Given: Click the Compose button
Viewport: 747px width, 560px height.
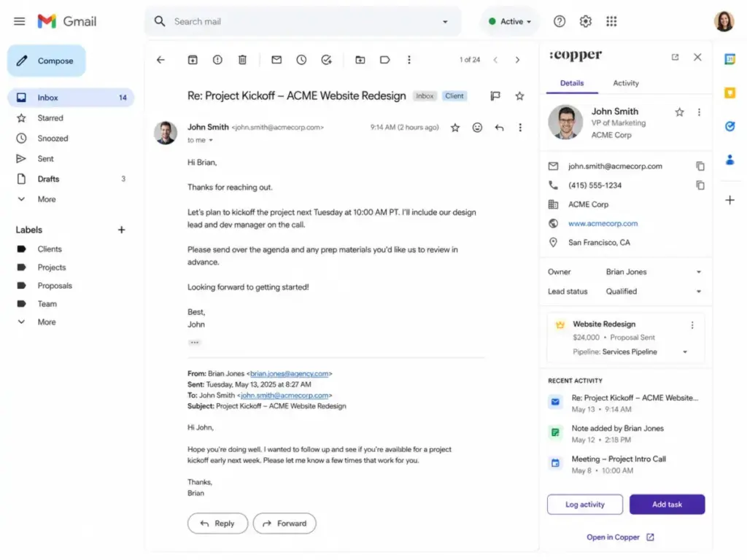Looking at the screenshot, I should [x=46, y=61].
